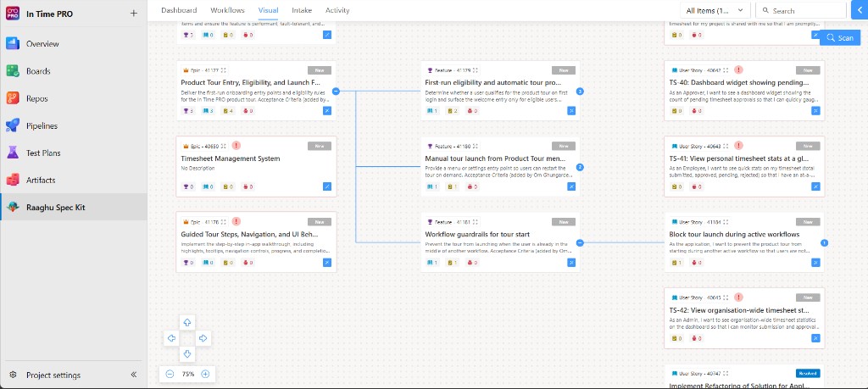
Task: Click the Search input field
Action: pyautogui.click(x=800, y=10)
